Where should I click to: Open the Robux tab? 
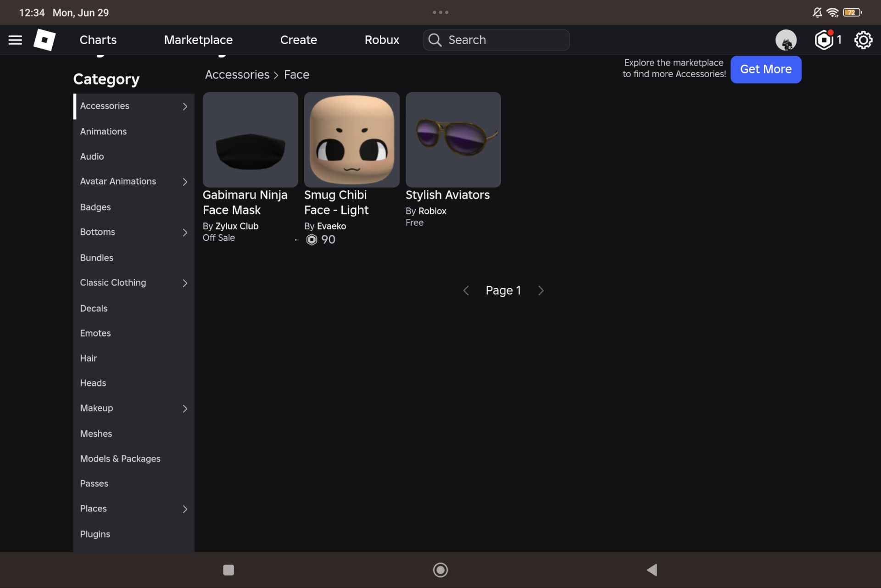tap(382, 40)
